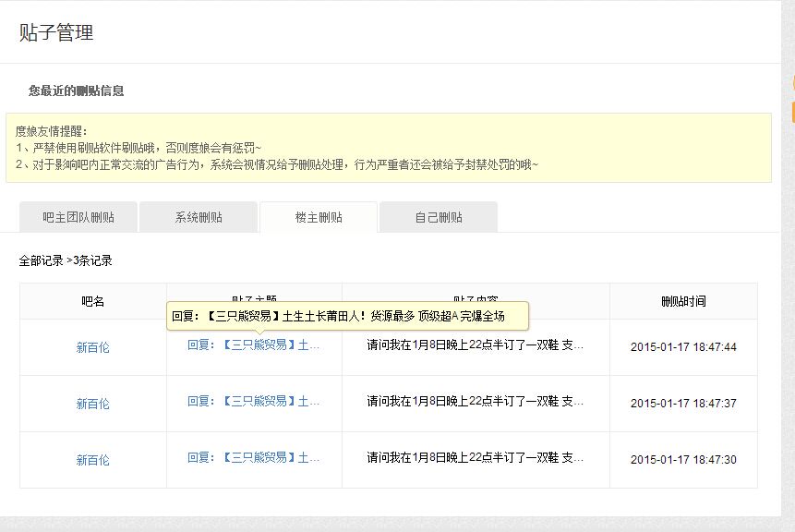Image resolution: width=795 pixels, height=532 pixels.
Task: Click the 全部记录 breadcrumb link
Action: tap(41, 260)
